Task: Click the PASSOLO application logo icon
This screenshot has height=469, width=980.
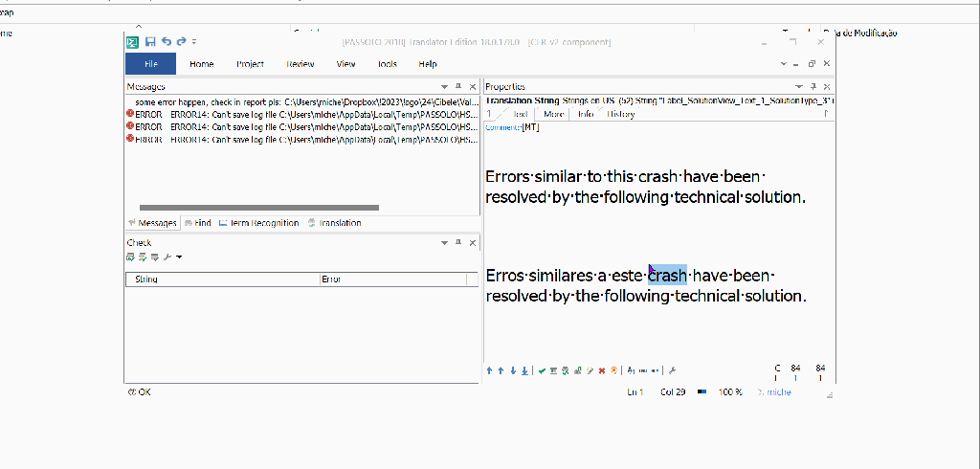Action: [x=132, y=42]
